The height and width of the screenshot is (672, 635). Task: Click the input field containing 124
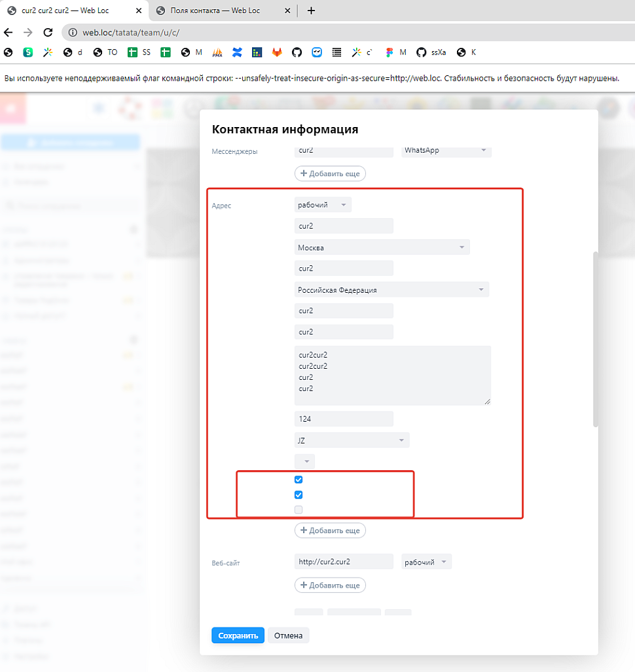[344, 419]
